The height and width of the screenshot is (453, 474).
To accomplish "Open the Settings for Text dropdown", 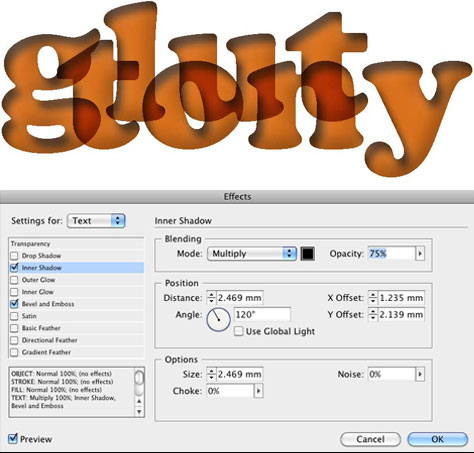I will point(96,221).
